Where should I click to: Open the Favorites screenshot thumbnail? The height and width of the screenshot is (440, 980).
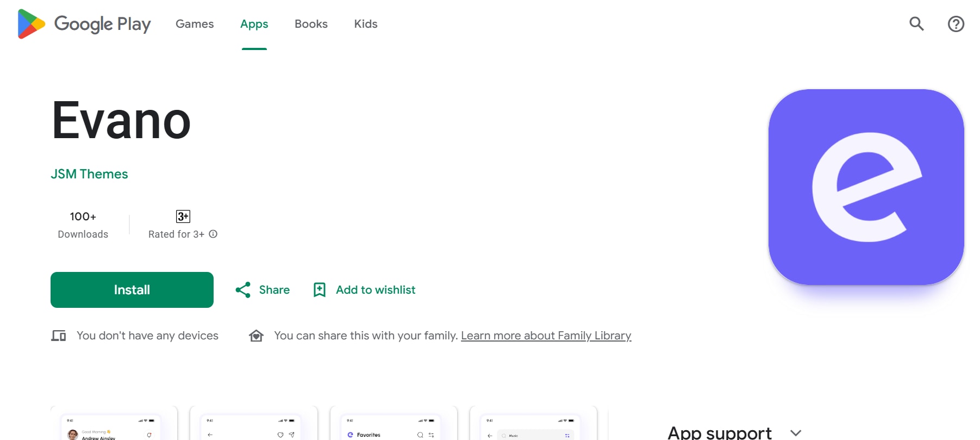393,424
